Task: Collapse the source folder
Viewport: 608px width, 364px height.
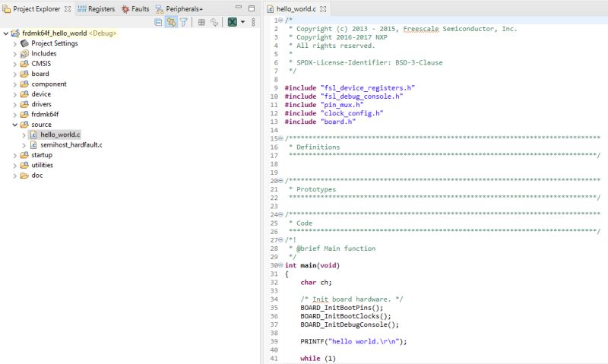Action: coord(14,125)
